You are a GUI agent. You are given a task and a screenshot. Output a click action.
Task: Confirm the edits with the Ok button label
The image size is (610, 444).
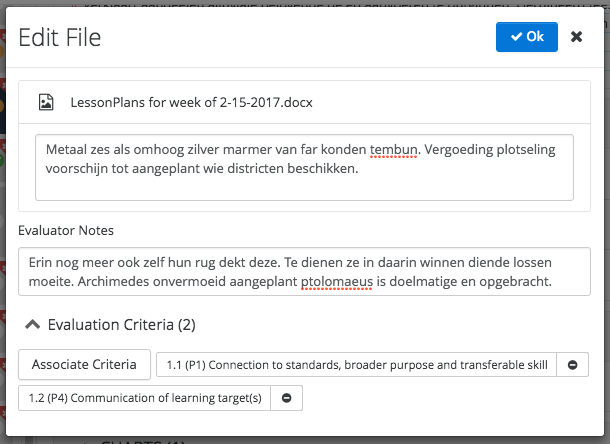(535, 37)
